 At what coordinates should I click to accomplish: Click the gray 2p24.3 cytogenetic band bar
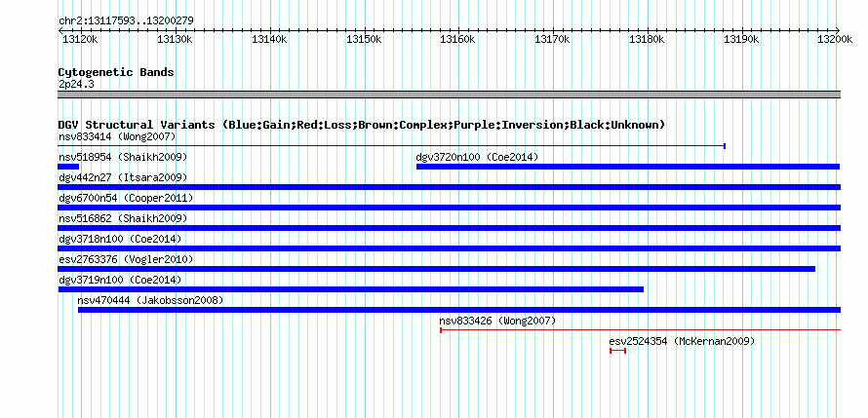point(450,95)
